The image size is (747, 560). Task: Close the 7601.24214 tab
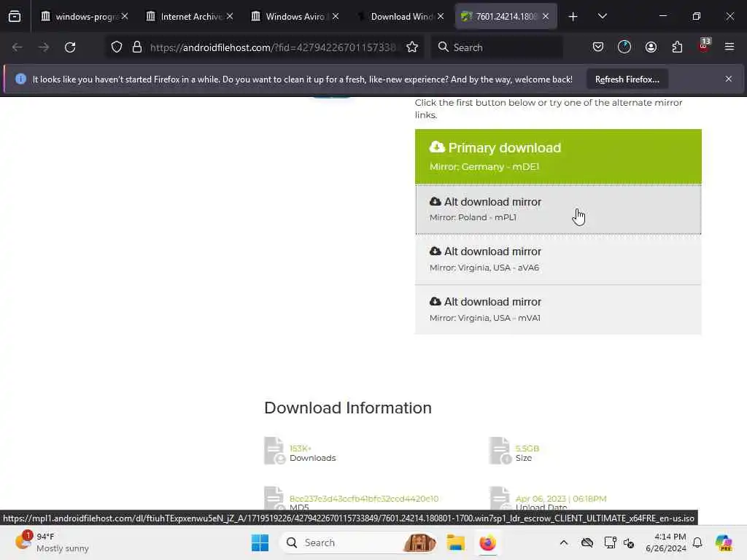pyautogui.click(x=546, y=17)
